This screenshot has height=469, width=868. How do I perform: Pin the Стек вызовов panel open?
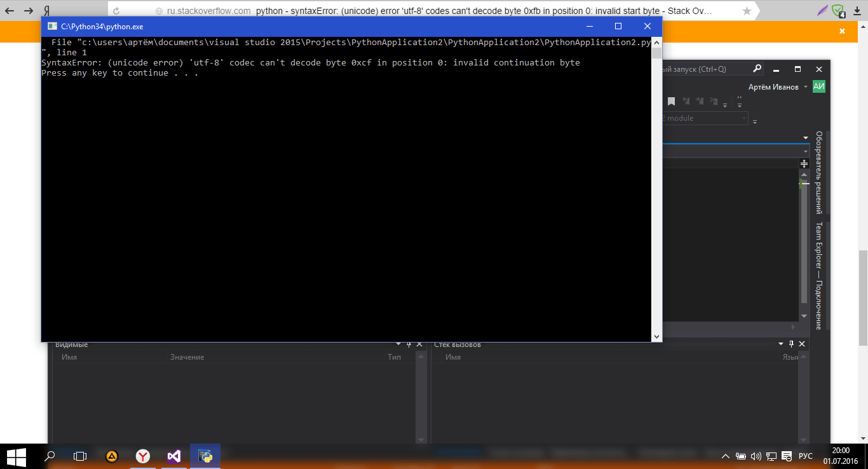pyautogui.click(x=790, y=344)
